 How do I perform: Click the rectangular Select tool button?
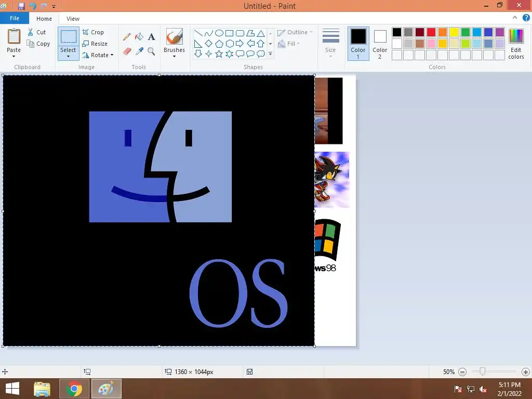[68, 36]
